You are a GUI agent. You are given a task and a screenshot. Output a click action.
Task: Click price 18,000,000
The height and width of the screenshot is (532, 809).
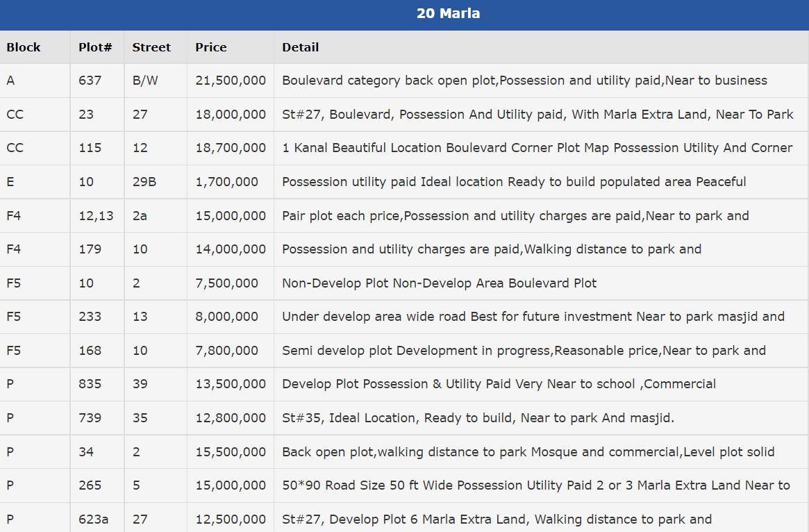230,115
